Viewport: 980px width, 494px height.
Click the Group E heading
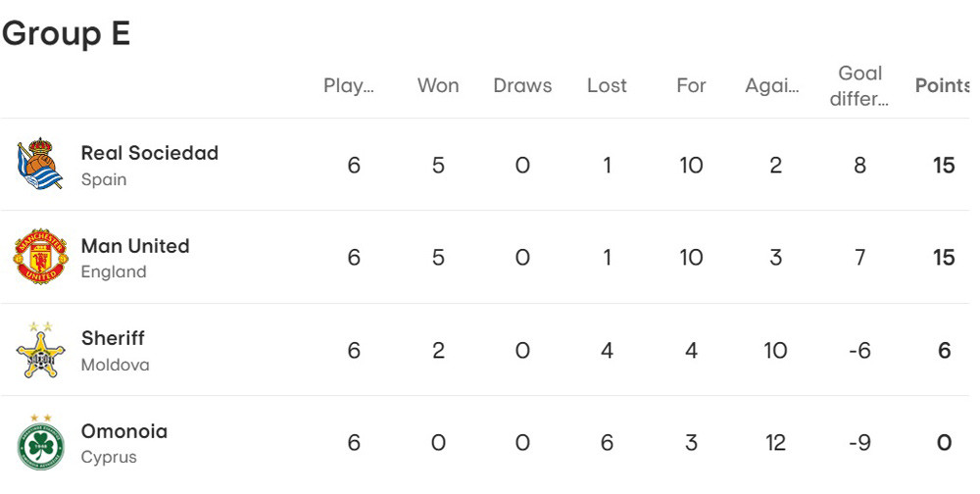pyautogui.click(x=66, y=33)
